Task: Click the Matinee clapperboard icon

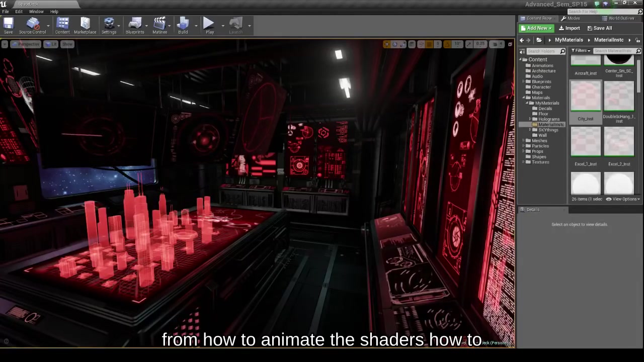Action: (x=159, y=26)
